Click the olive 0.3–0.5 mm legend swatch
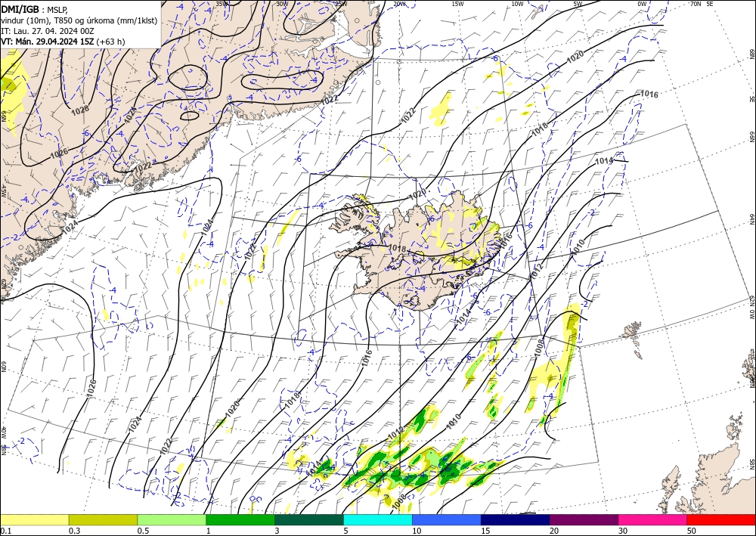 (103, 519)
